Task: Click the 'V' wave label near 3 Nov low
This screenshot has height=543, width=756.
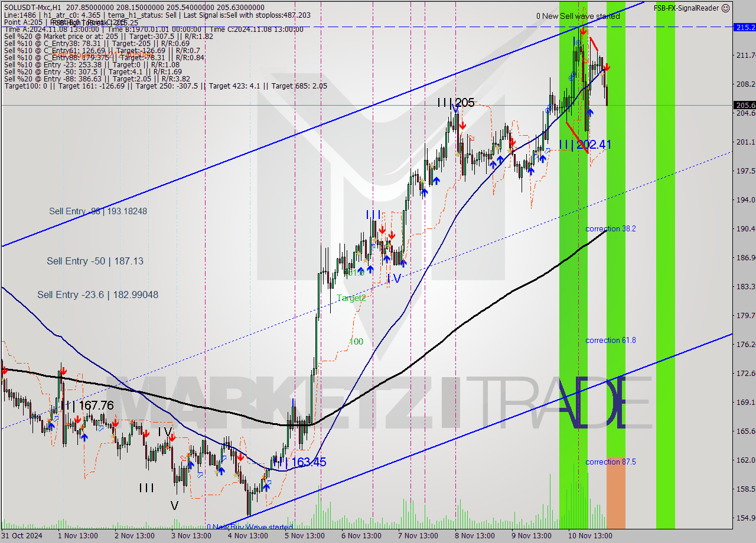Action: click(174, 506)
